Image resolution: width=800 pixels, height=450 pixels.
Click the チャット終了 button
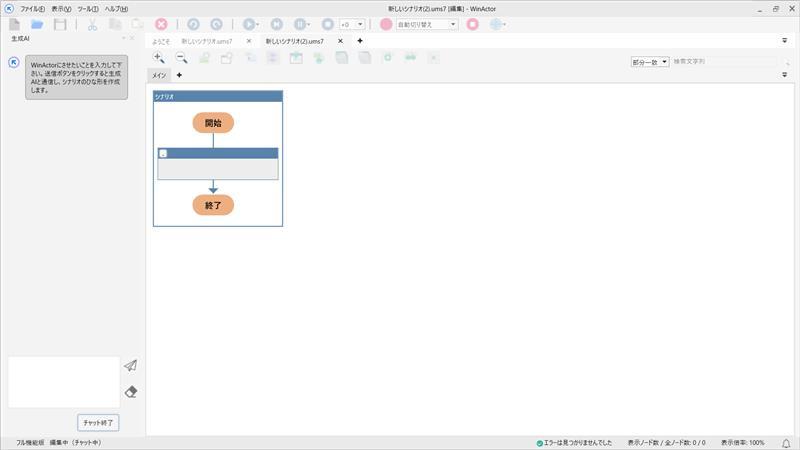tap(99, 422)
